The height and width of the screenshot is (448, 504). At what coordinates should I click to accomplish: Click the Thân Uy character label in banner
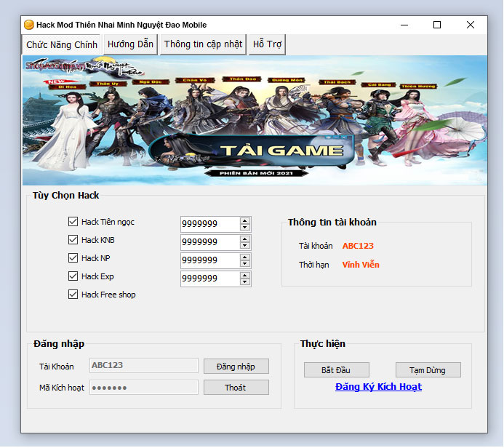point(108,84)
